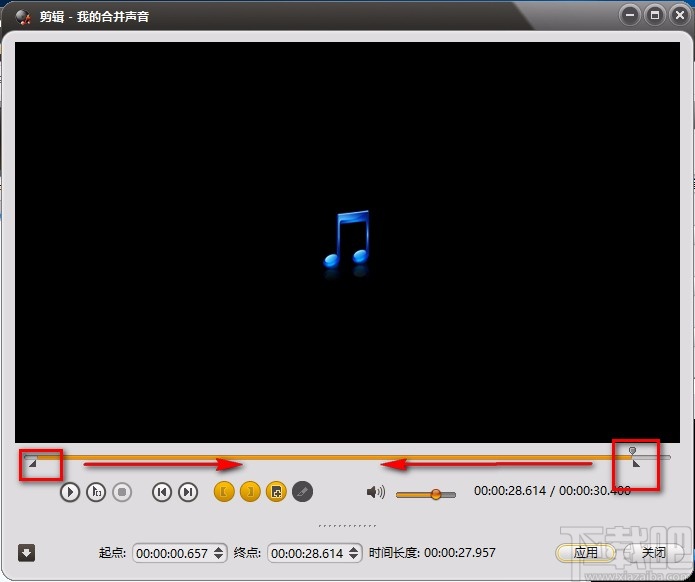Select the end trim triangle marker

[636, 464]
